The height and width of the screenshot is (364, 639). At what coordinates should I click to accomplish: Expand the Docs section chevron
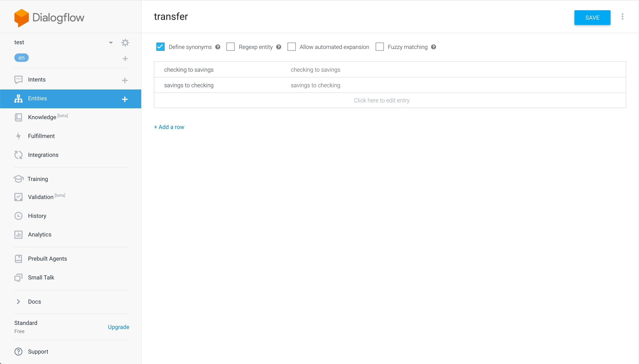[18, 302]
